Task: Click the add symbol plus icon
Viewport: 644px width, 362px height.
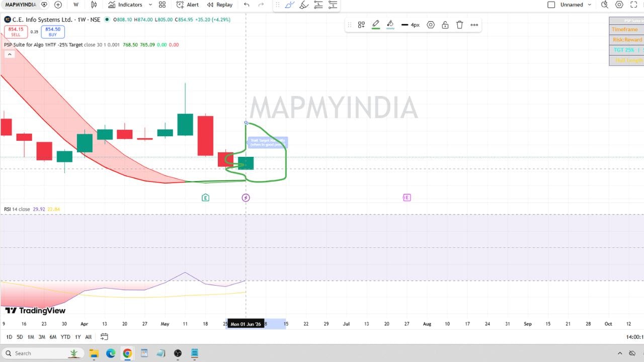Action: [x=58, y=5]
